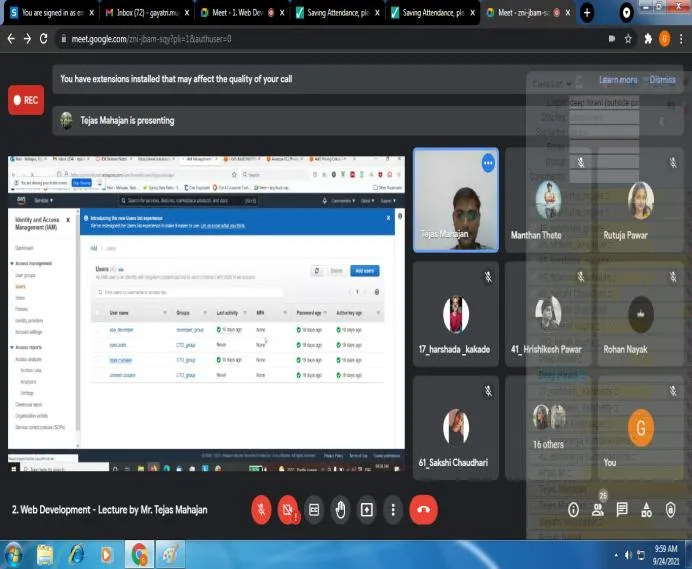Switch to the Meet - 1. Web Dev tab
The image size is (692, 569).
coord(242,13)
